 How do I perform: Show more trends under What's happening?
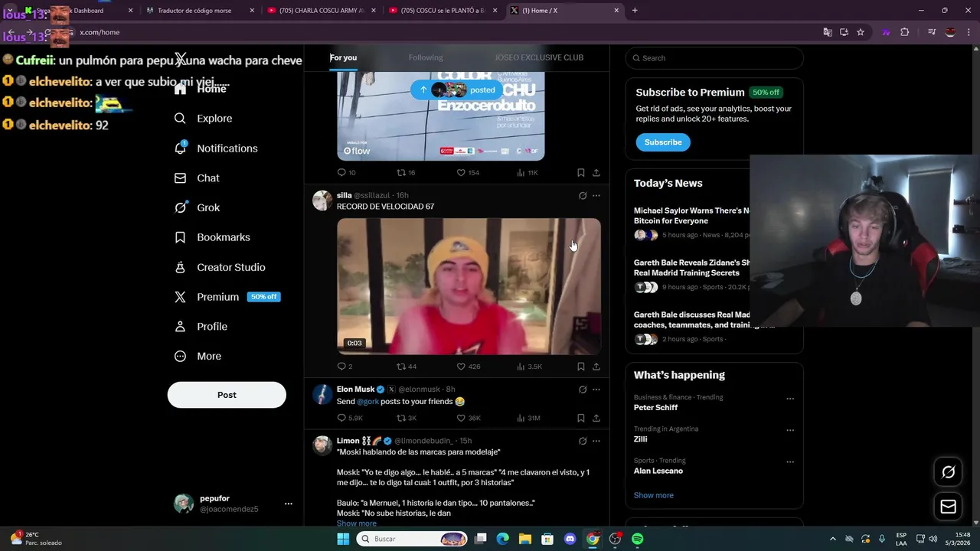coord(654,495)
